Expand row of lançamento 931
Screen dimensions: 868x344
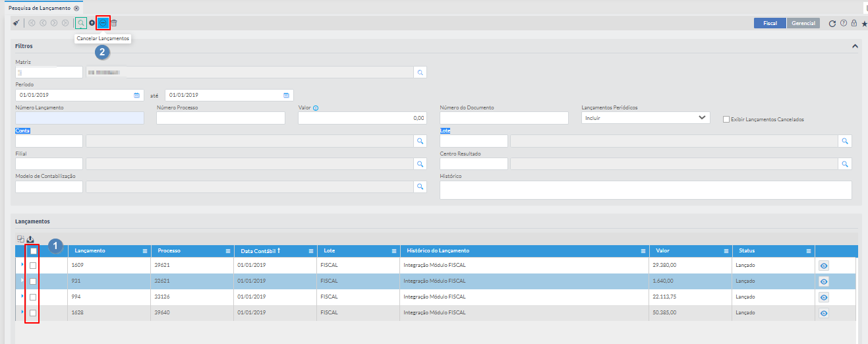click(x=22, y=280)
